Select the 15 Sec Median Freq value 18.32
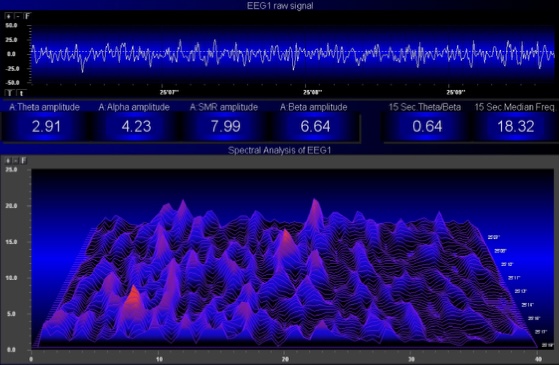 (516, 127)
